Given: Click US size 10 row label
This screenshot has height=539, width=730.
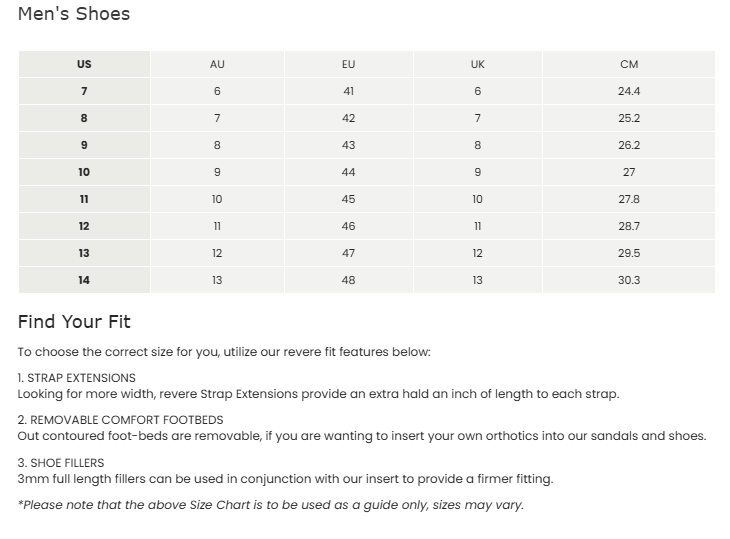Looking at the screenshot, I should click(84, 172).
